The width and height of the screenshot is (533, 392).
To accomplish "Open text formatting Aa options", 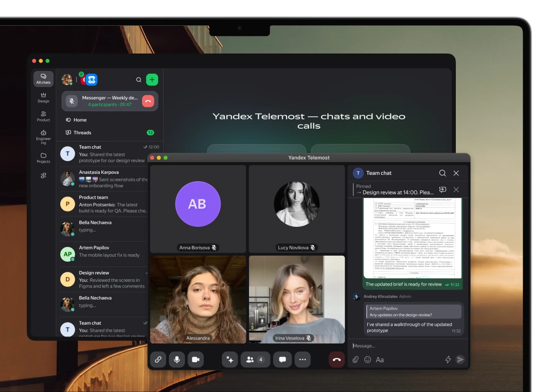I will [380, 360].
